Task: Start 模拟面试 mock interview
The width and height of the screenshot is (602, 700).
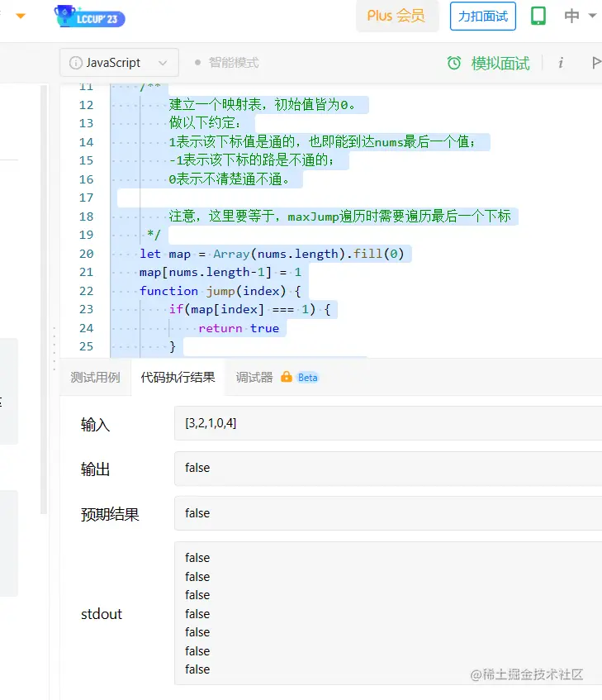Action: coord(500,64)
